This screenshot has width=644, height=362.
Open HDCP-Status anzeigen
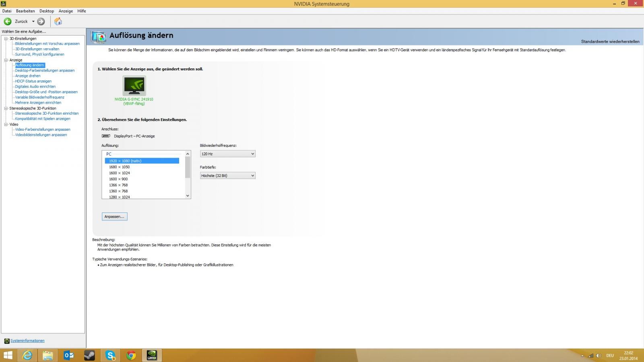pos(33,81)
